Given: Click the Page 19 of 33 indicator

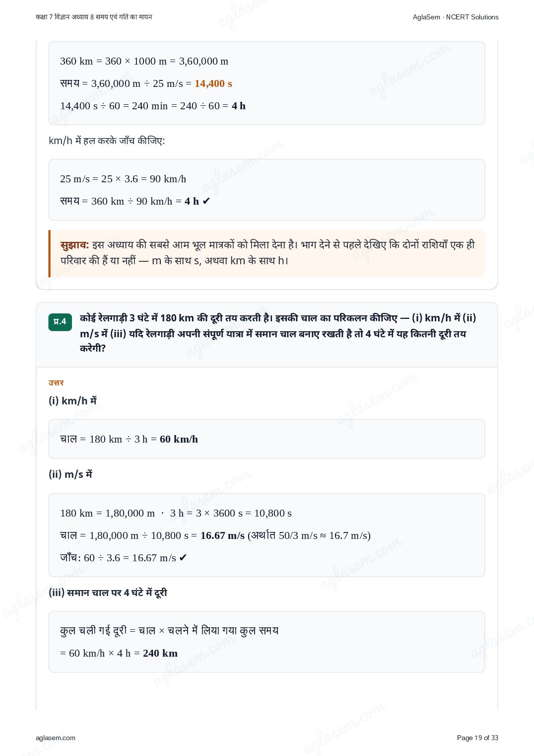Looking at the screenshot, I should pos(477,738).
